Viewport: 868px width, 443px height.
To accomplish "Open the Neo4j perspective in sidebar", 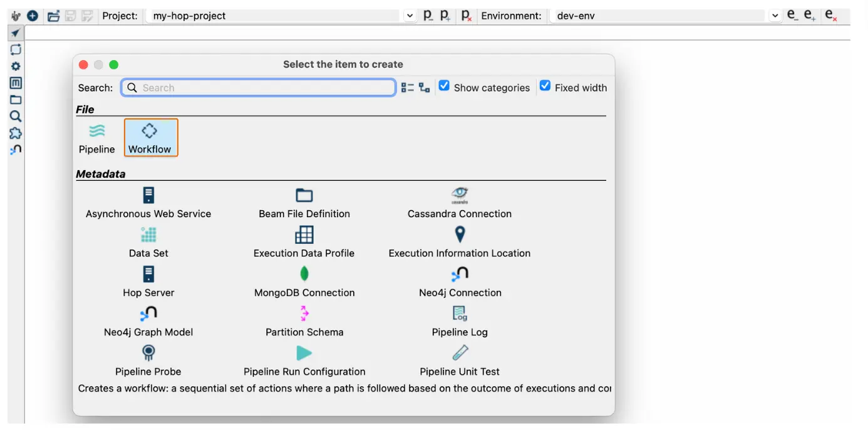I will [x=16, y=150].
